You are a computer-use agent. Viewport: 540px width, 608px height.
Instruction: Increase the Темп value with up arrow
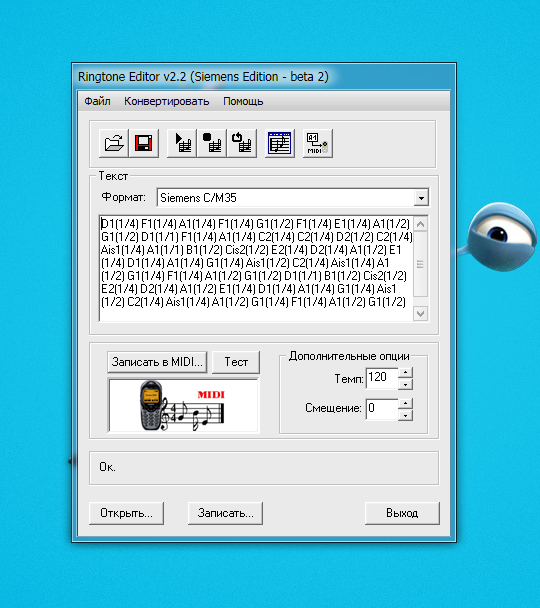pyautogui.click(x=405, y=373)
